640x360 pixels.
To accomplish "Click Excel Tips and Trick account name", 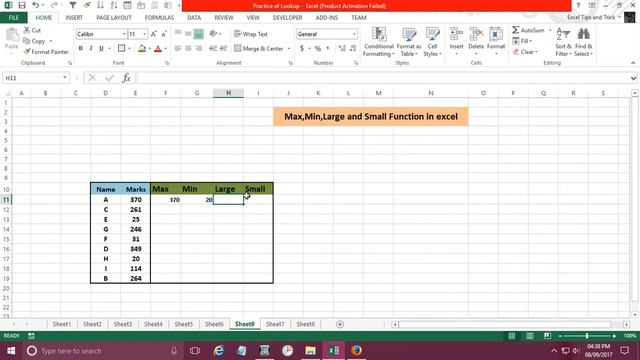I will tap(591, 18).
